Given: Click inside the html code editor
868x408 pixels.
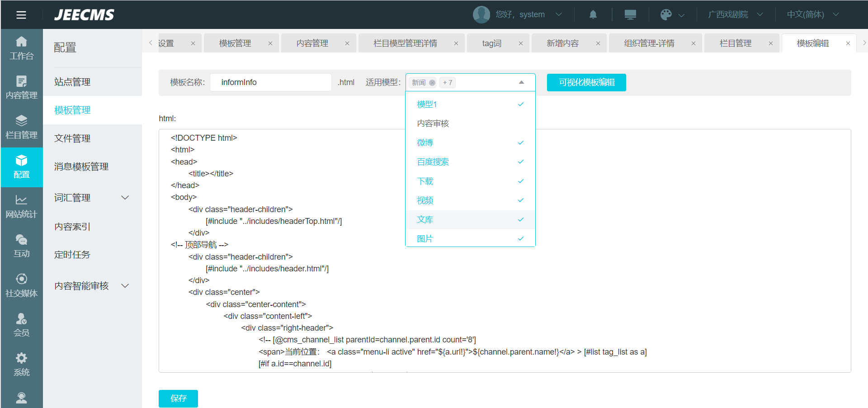Looking at the screenshot, I should (x=505, y=251).
